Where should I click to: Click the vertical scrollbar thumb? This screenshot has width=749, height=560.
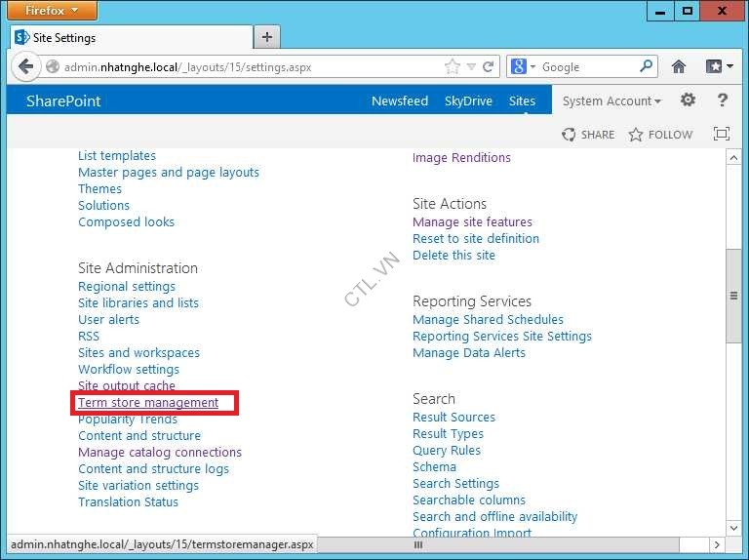(x=733, y=296)
